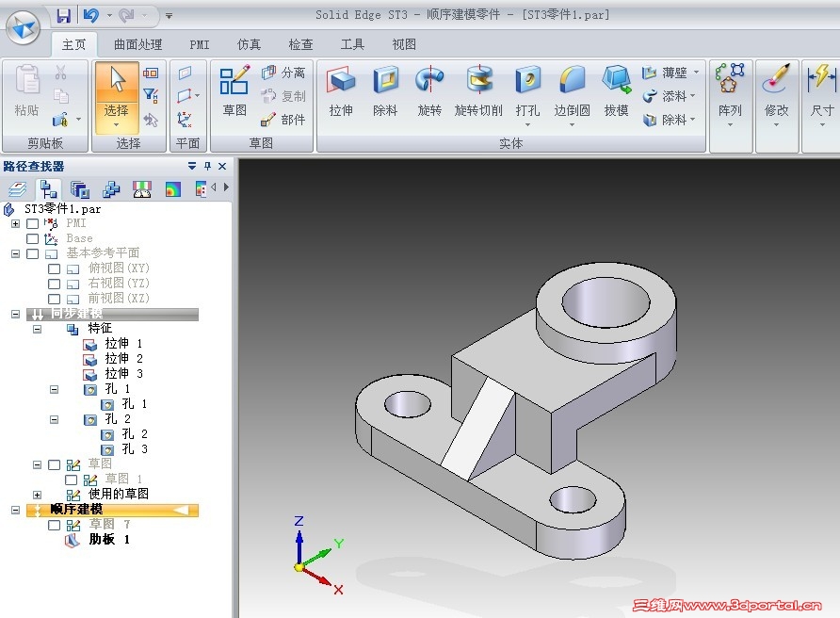
Task: Switch to the 工具 ribbon tab
Action: coord(352,44)
